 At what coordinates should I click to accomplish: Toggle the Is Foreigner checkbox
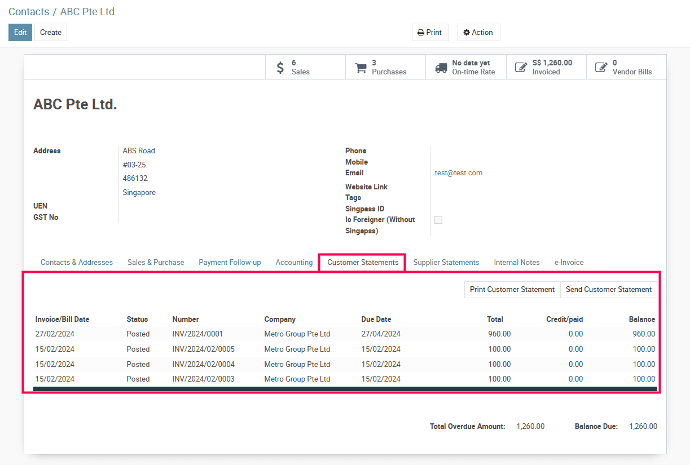coord(438,220)
